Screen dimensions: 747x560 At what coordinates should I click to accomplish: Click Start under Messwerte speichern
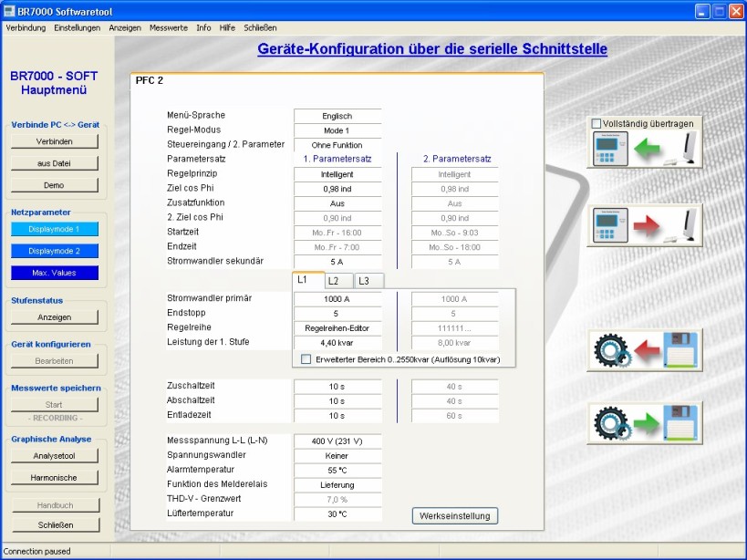point(55,405)
